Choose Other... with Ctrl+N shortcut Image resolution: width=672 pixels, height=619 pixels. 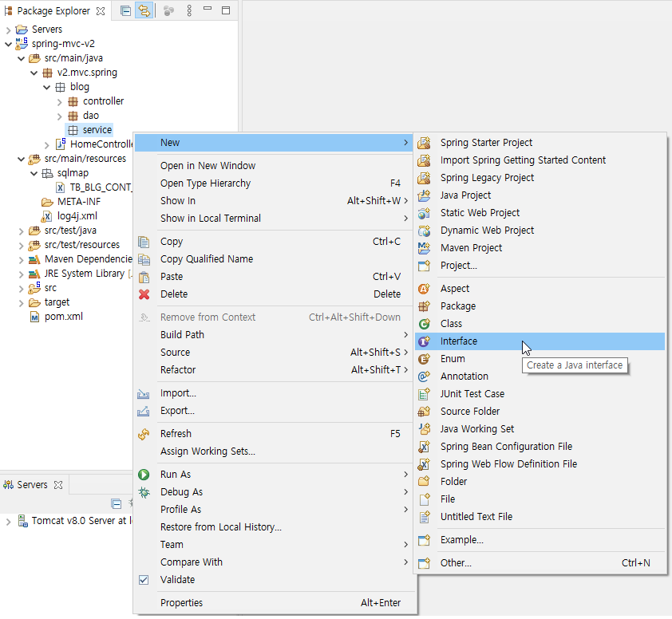(x=540, y=563)
